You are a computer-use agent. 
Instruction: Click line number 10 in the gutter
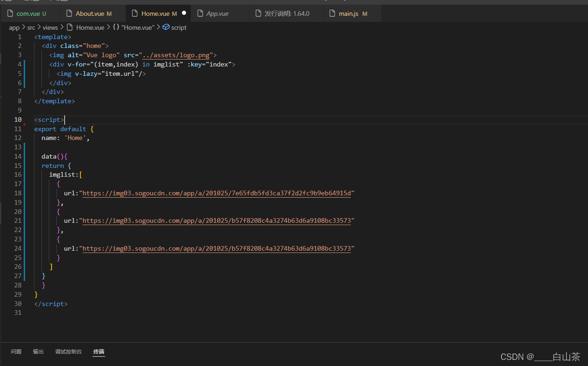point(18,120)
